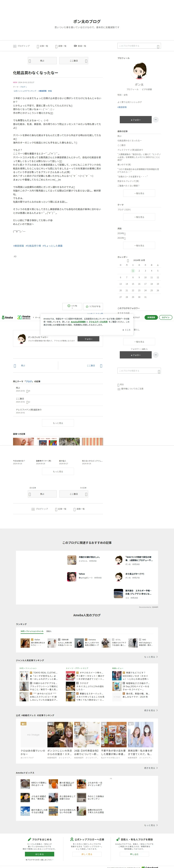Screen dimensions: 174x868
Task: Click フォロー in the ポン太さんをフォロー box
Action: point(88,339)
